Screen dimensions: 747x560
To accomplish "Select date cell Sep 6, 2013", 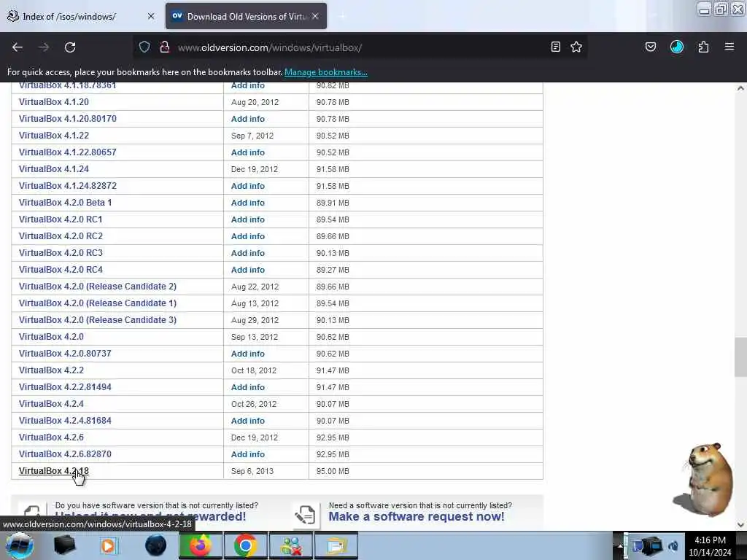I will pos(252,471).
